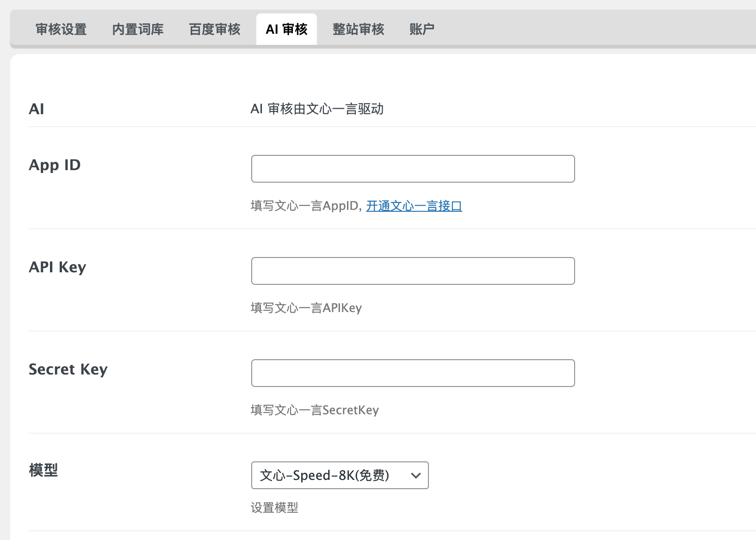The image size is (756, 540).
Task: Click the API Key row label
Action: (x=57, y=267)
